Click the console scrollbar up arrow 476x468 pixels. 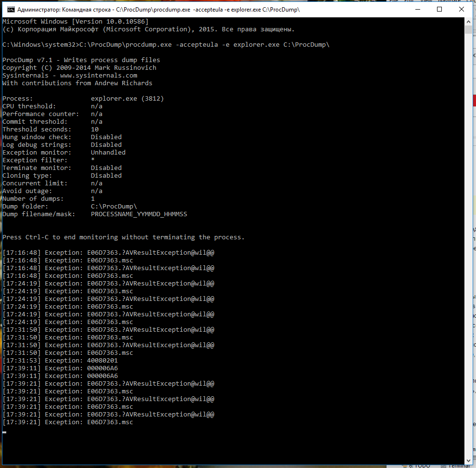point(468,22)
